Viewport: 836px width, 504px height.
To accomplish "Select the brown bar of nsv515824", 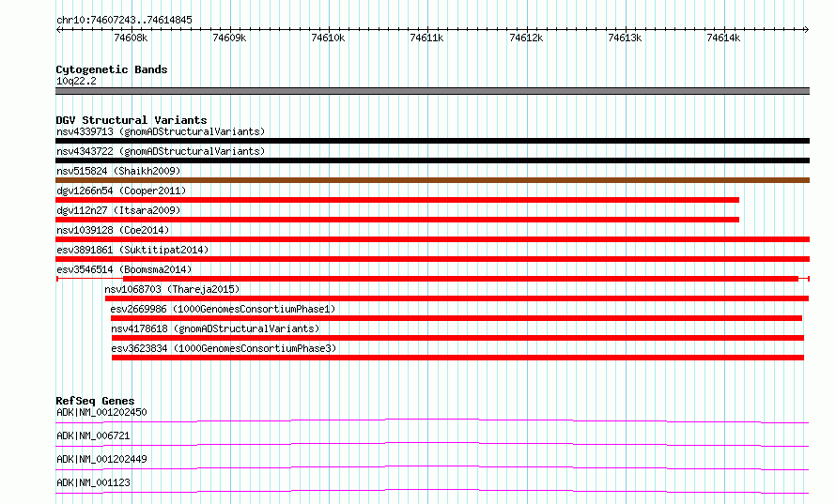I will tap(432, 180).
